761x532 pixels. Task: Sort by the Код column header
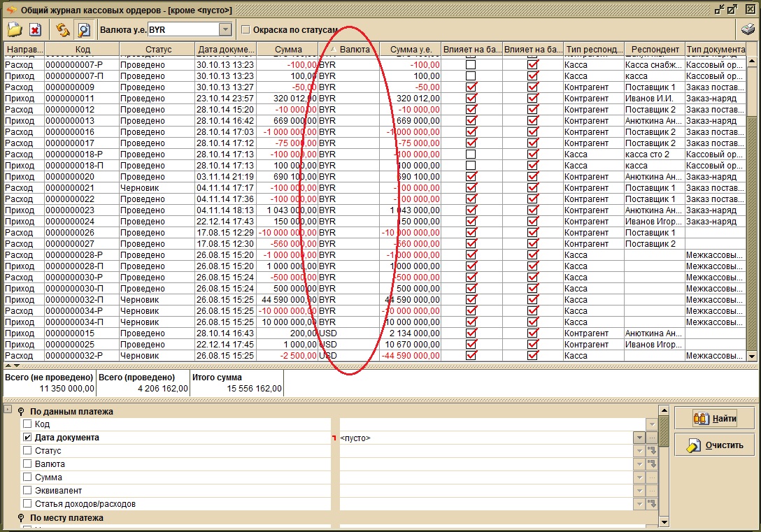[82, 50]
